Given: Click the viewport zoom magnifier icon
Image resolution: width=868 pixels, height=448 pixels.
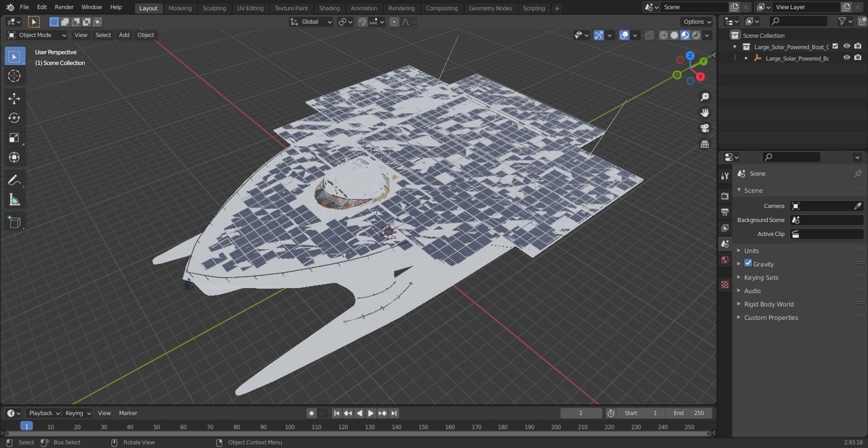Looking at the screenshot, I should [x=704, y=97].
